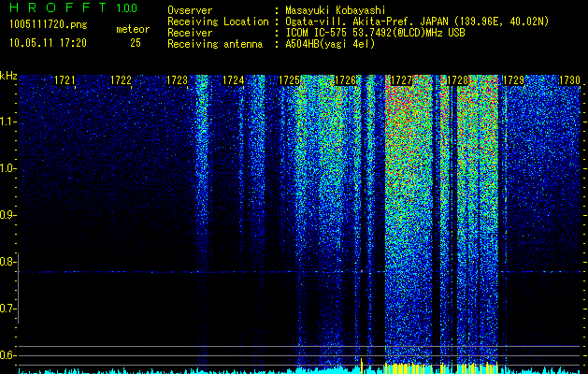The width and height of the screenshot is (588, 374).
Task: Click the 1725 time marker
Action: 290,80
